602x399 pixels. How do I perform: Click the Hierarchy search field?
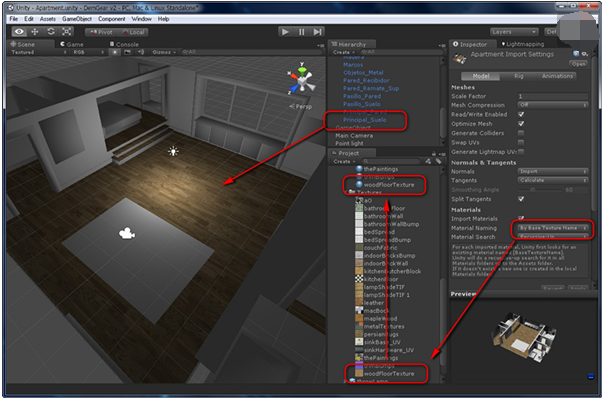click(399, 52)
